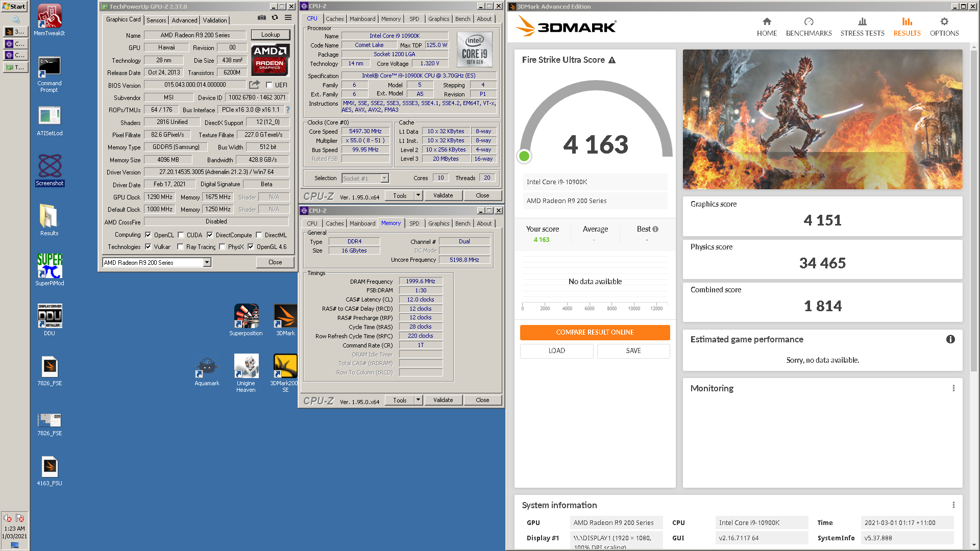The image size is (980, 551).
Task: Open the Mainboard tab in upper CPU-Z window
Action: [362, 19]
